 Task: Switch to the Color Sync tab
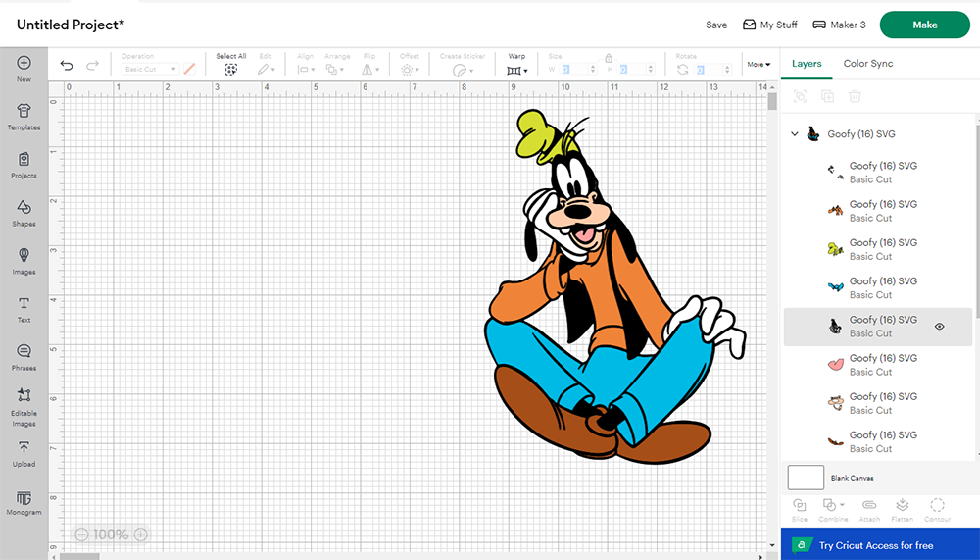[867, 64]
